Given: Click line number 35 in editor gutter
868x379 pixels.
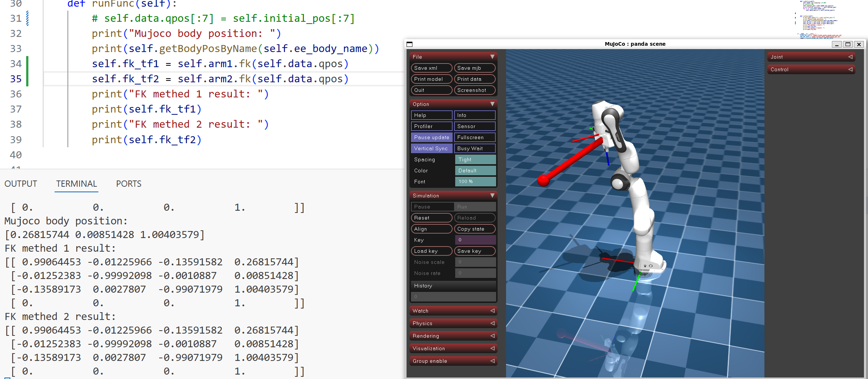Looking at the screenshot, I should point(16,79).
